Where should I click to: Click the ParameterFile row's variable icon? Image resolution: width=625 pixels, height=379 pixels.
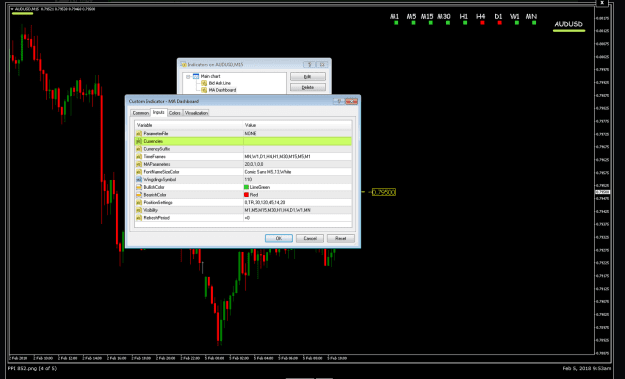click(139, 134)
